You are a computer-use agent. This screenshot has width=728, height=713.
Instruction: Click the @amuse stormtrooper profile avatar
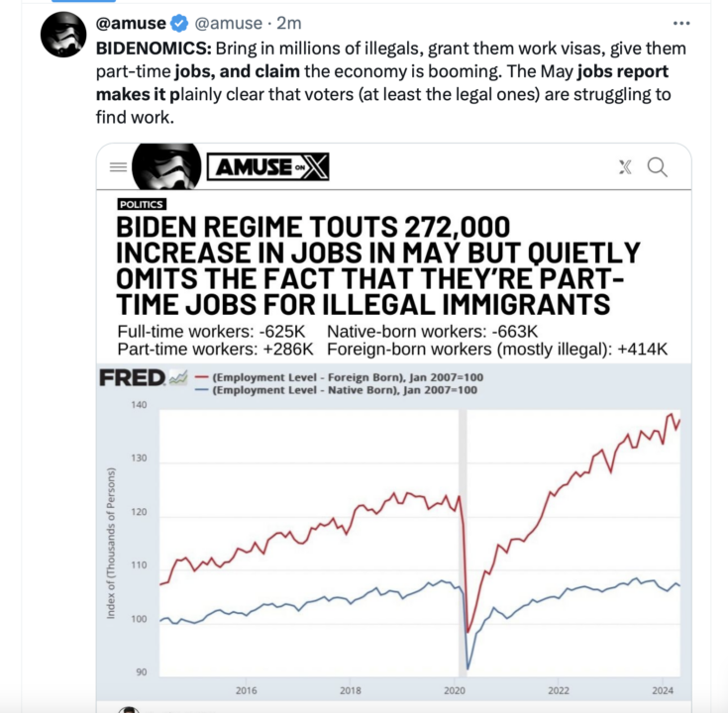pyautogui.click(x=60, y=38)
